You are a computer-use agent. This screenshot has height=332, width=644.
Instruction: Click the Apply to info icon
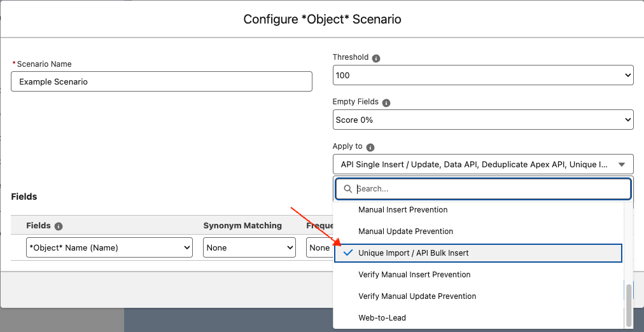pyautogui.click(x=370, y=148)
